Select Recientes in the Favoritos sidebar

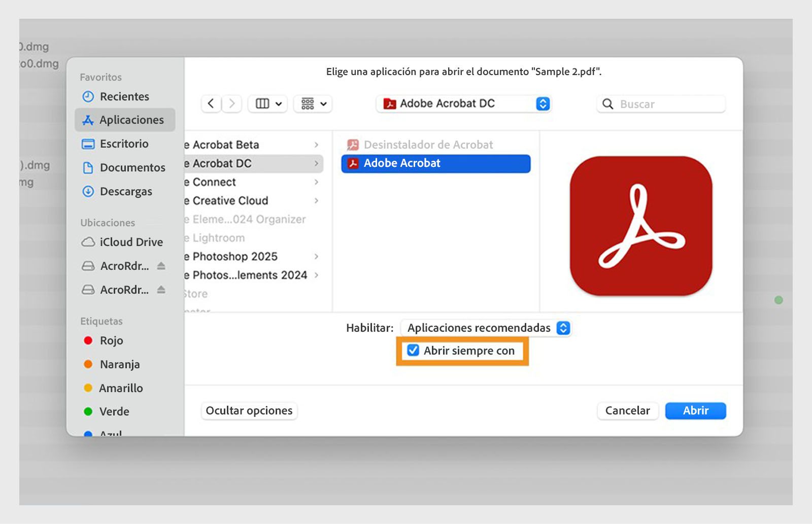point(124,96)
